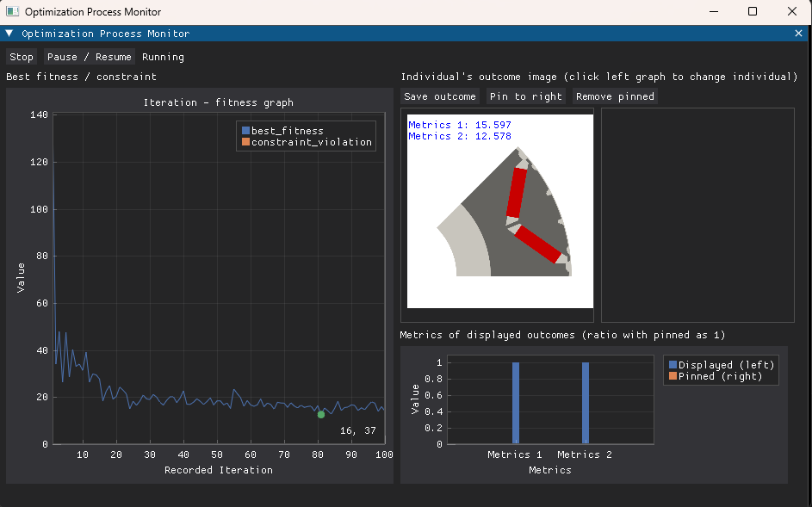The image size is (812, 507).
Task: Close the application window
Action: pos(792,12)
